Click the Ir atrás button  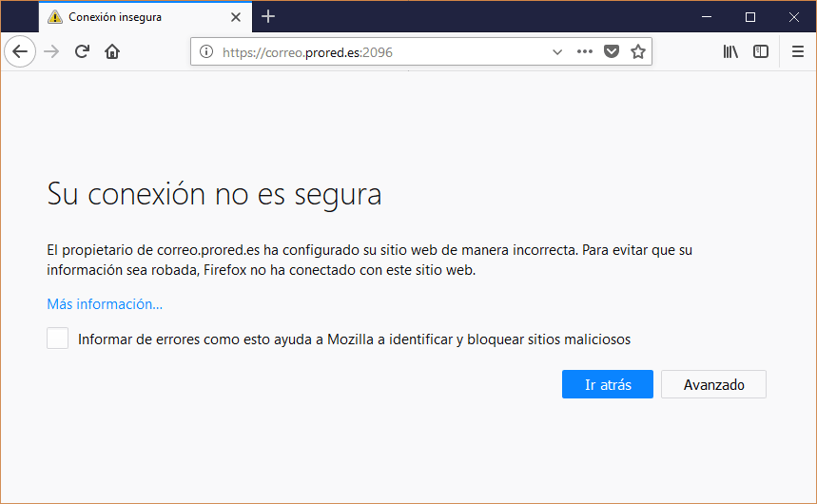(607, 384)
